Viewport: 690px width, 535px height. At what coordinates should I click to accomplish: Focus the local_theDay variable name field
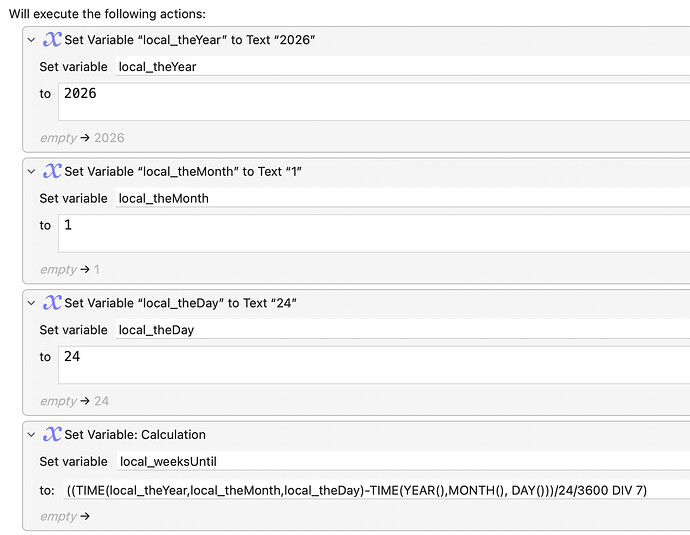[400, 330]
